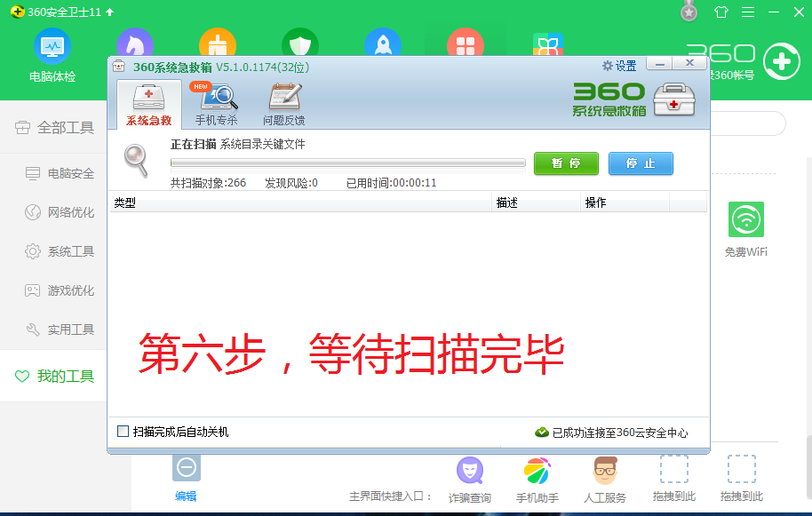Image resolution: width=812 pixels, height=516 pixels.
Task: Click the 360 login plus icon
Action: pyautogui.click(x=781, y=60)
